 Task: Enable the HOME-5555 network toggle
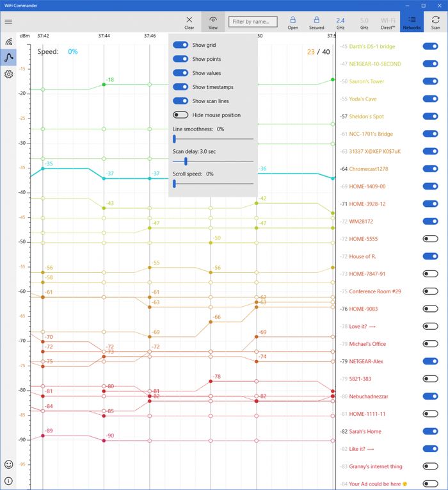pyautogui.click(x=430, y=239)
